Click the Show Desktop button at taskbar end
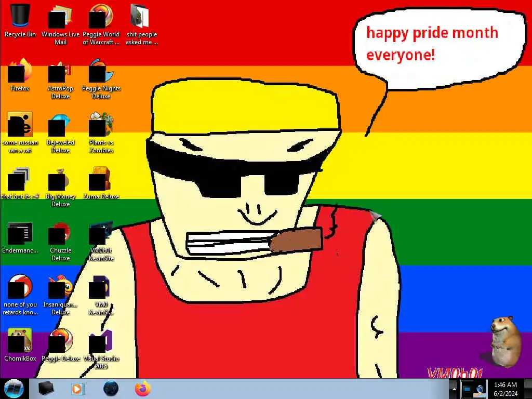532x399 pixels. point(528,389)
